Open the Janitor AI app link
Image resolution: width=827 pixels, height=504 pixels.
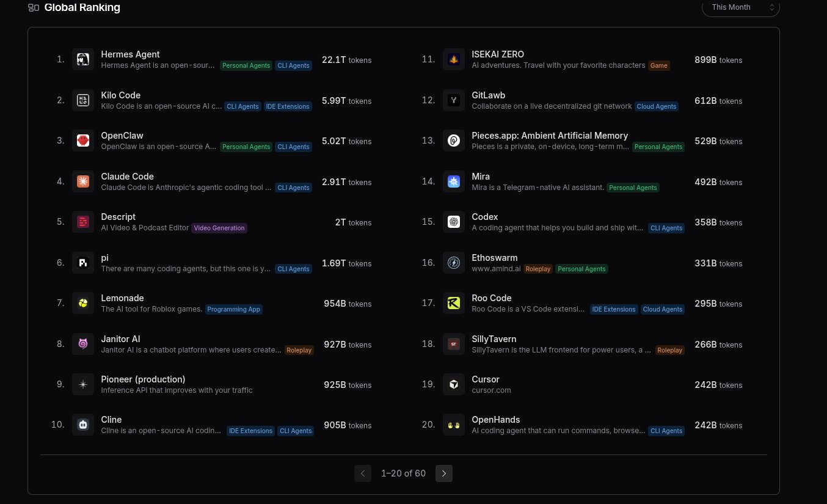pos(120,339)
